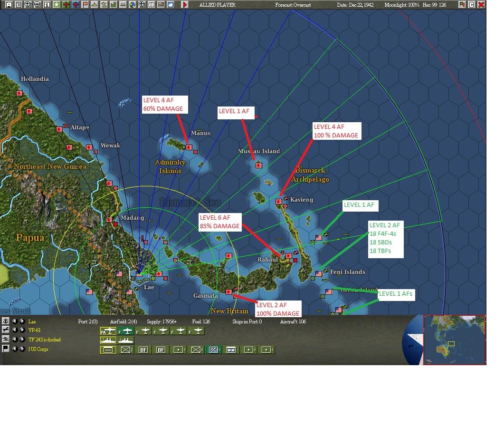Viewport: 504px width, 427px height.
Task: Click the double yellow ships toolbar icon
Action: coord(104,4)
